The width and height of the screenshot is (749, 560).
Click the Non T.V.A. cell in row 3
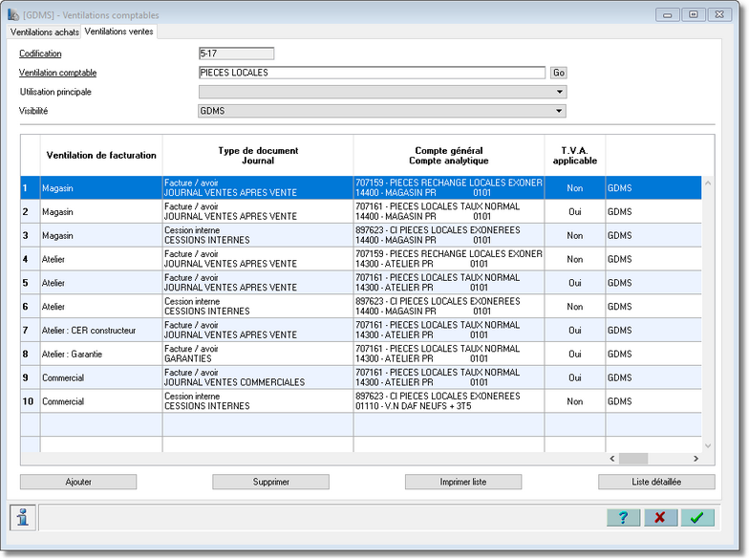click(575, 235)
